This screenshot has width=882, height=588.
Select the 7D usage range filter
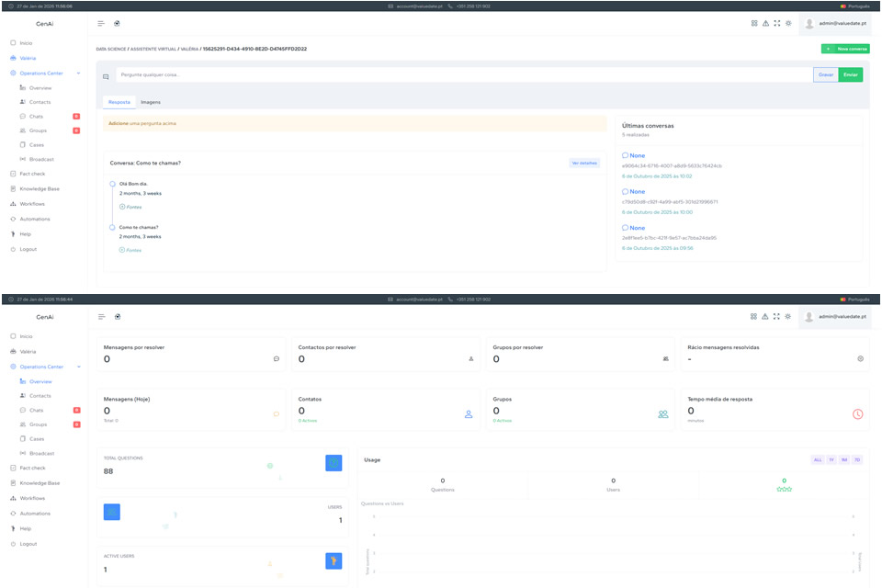click(x=857, y=459)
